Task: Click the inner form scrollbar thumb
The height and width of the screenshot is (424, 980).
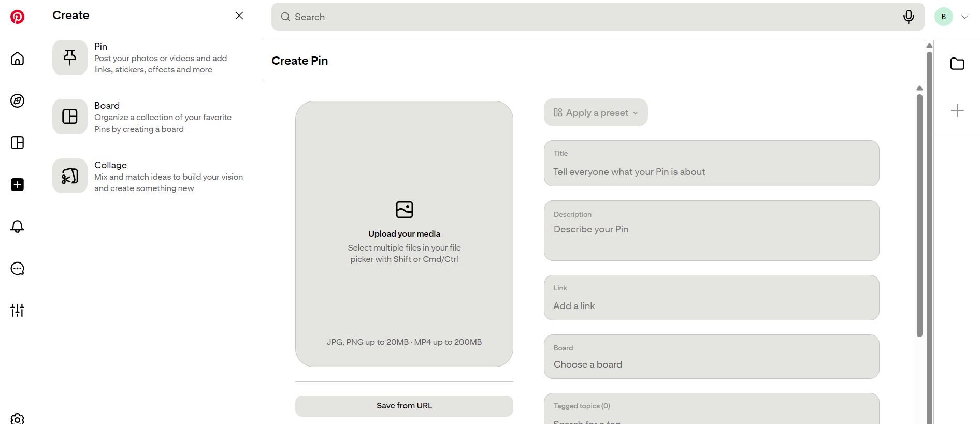Action: [x=919, y=215]
